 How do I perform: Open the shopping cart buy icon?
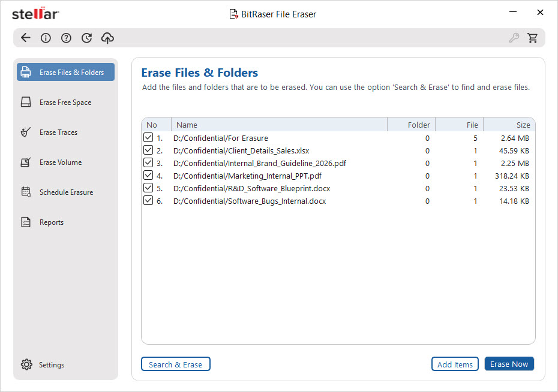click(533, 38)
